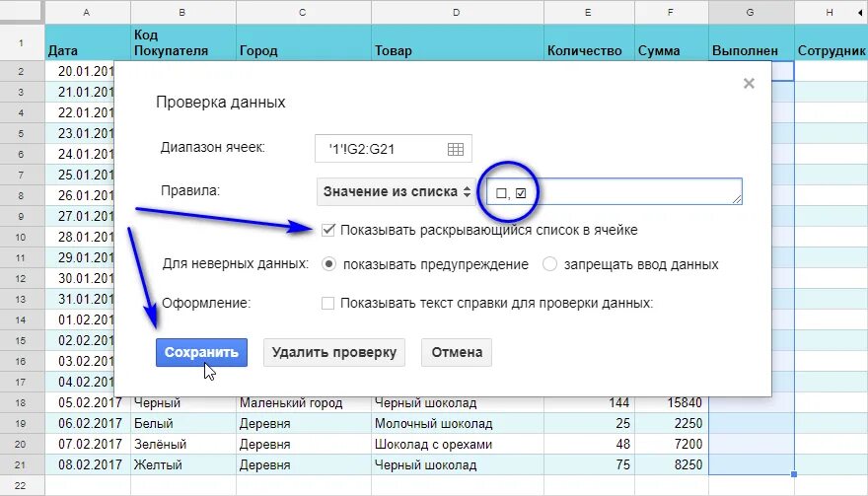
Task: Cancel dialog with Отмена button
Action: pos(457,352)
